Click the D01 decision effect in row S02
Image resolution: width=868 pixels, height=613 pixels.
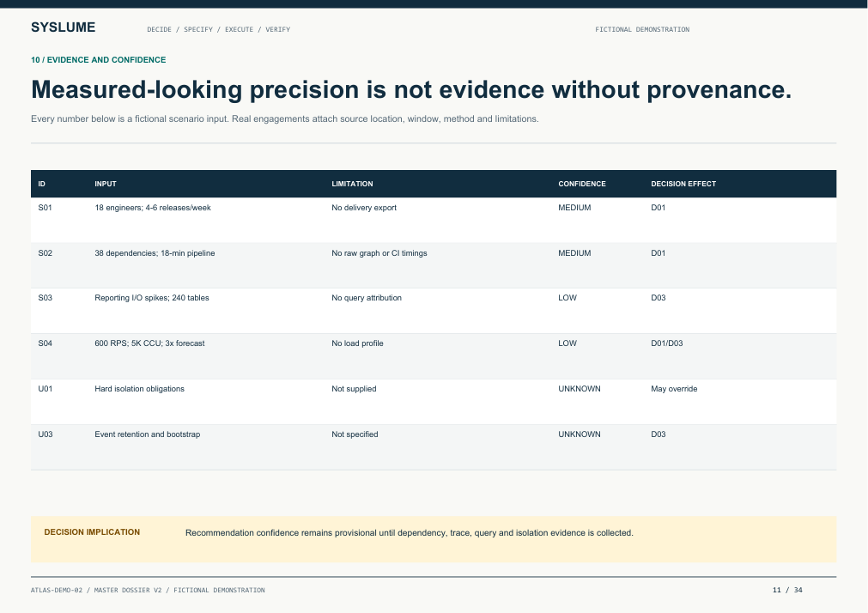659,253
